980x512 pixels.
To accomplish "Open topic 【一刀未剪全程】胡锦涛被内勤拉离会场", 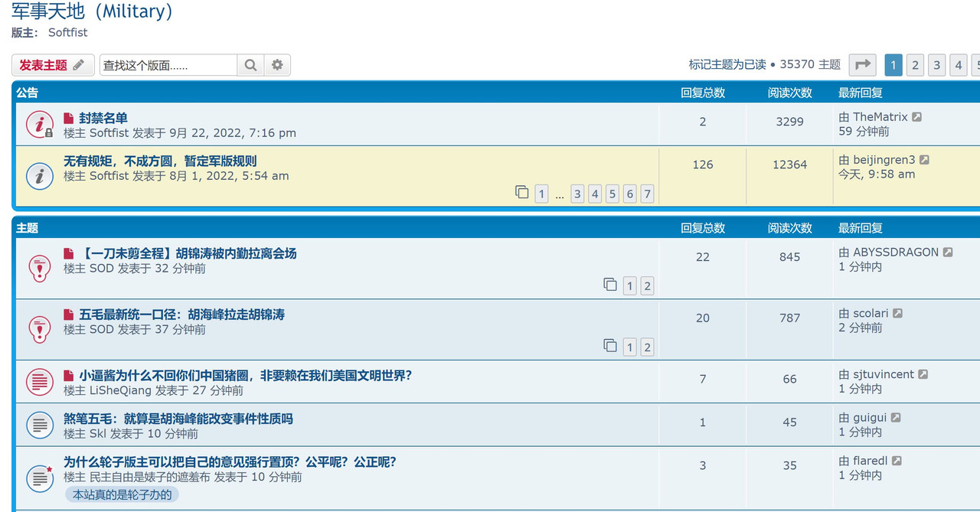I will click(x=188, y=253).
